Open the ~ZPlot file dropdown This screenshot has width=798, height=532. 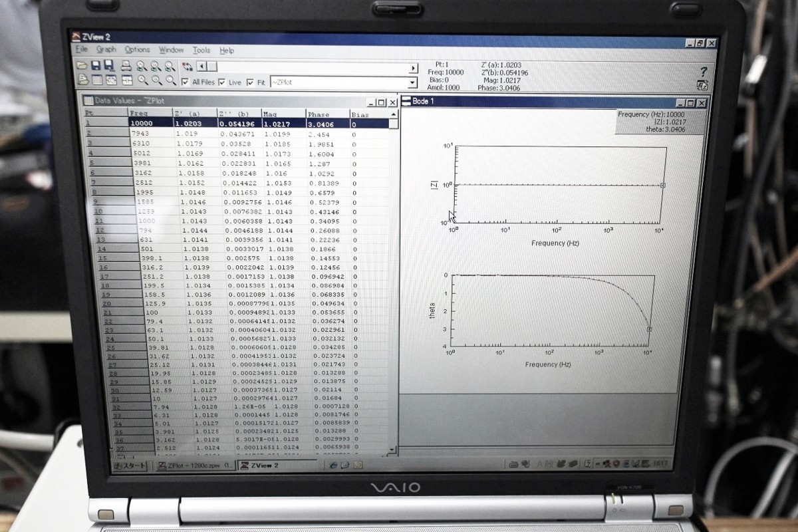(x=412, y=83)
